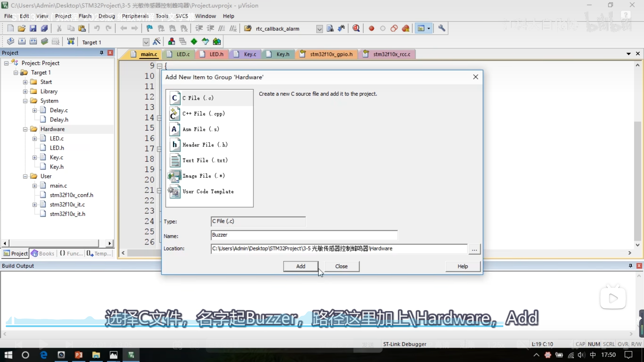Switch to the LED.c tab
644x362 pixels.
183,54
